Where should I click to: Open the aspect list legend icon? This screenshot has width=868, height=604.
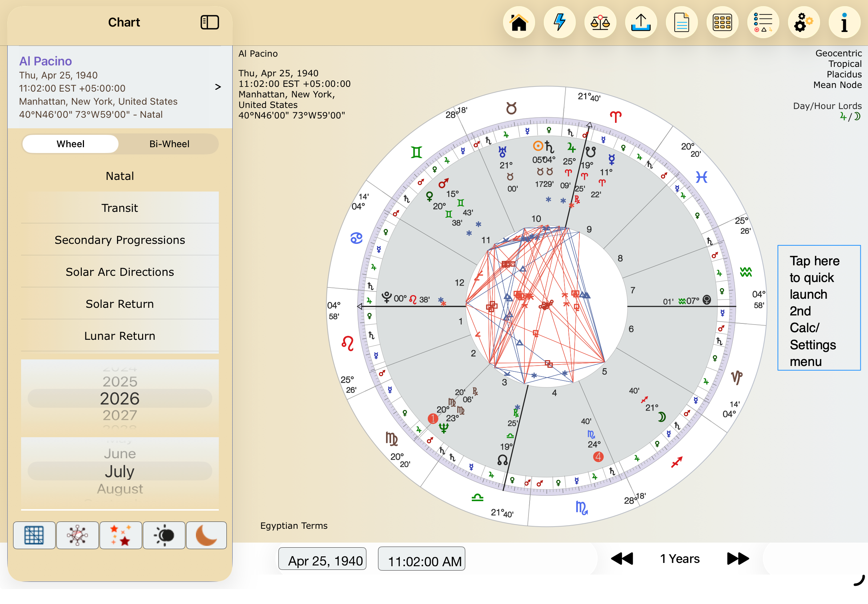[x=763, y=23]
